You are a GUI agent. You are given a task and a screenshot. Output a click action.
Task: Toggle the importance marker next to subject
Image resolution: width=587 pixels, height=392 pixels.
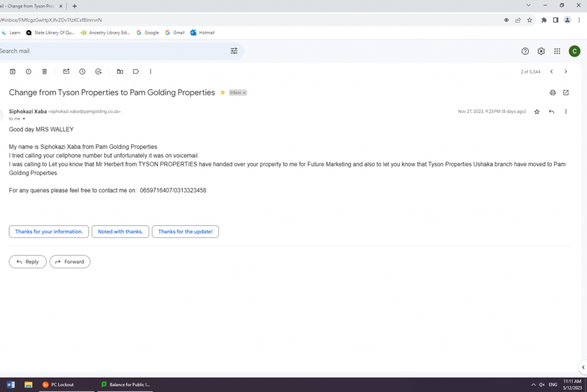pyautogui.click(x=222, y=92)
